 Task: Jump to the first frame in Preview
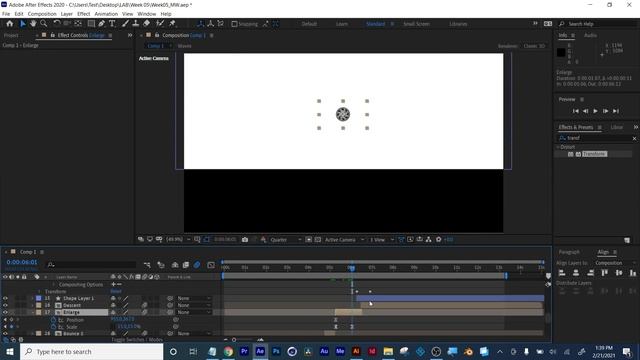click(576, 111)
